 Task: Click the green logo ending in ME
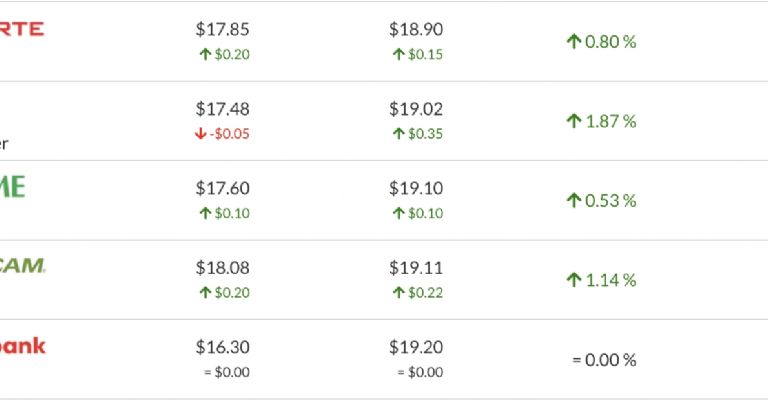[13, 187]
